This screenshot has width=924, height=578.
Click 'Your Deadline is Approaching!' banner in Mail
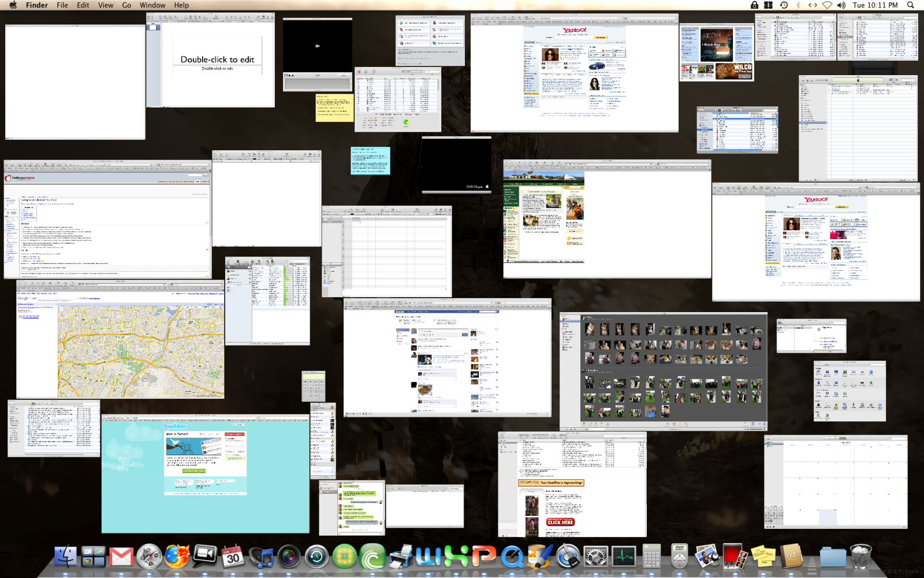[551, 483]
